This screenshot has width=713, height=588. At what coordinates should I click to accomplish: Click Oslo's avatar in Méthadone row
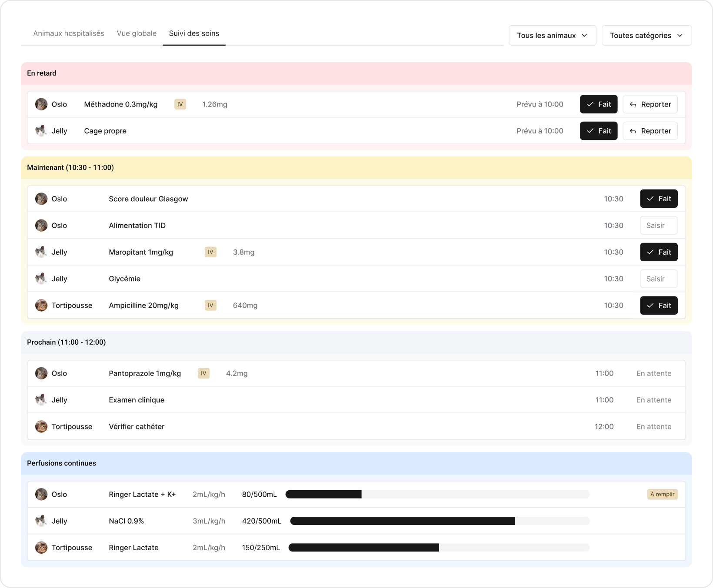click(x=41, y=104)
